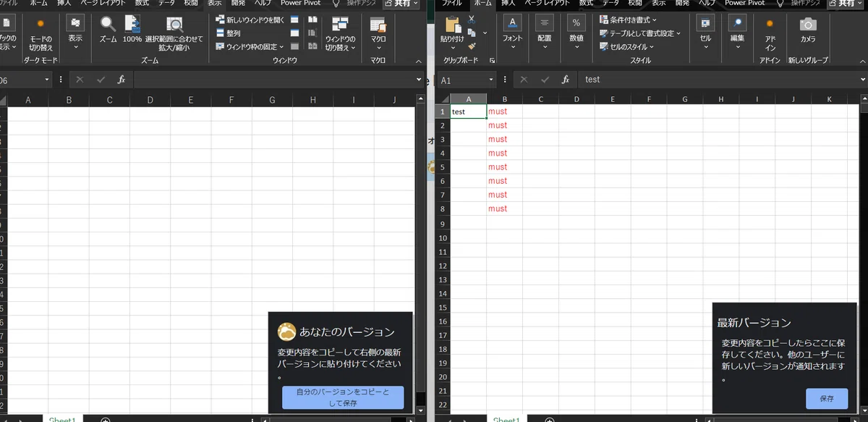Click the 保存 button in 最新バージョン panel
Screen dimensions: 868x422
(827, 398)
